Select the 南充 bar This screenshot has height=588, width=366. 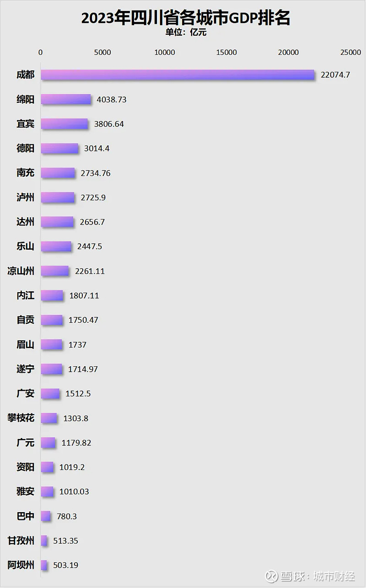point(58,173)
